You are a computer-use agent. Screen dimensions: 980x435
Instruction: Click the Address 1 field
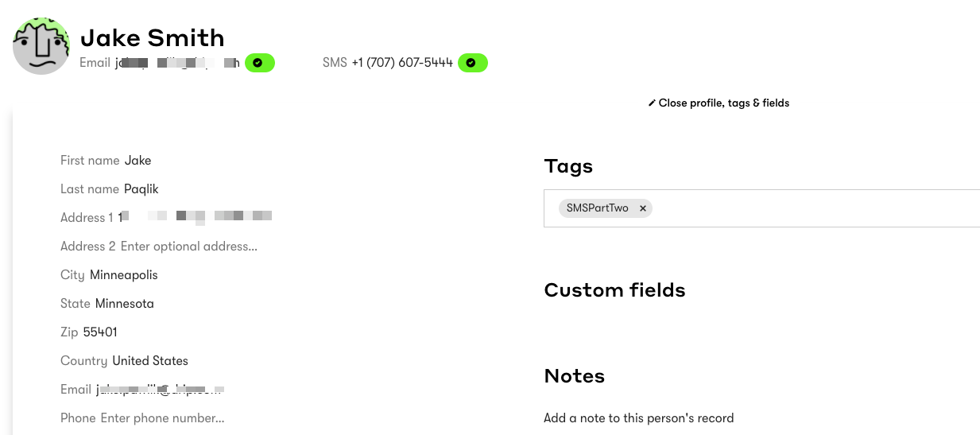[196, 217]
